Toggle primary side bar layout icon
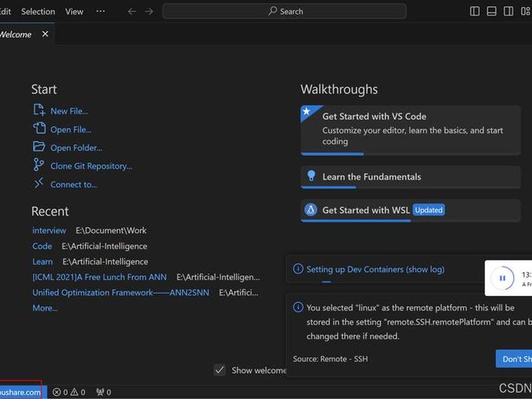Viewport: 532px width, 399px height. 475,11
